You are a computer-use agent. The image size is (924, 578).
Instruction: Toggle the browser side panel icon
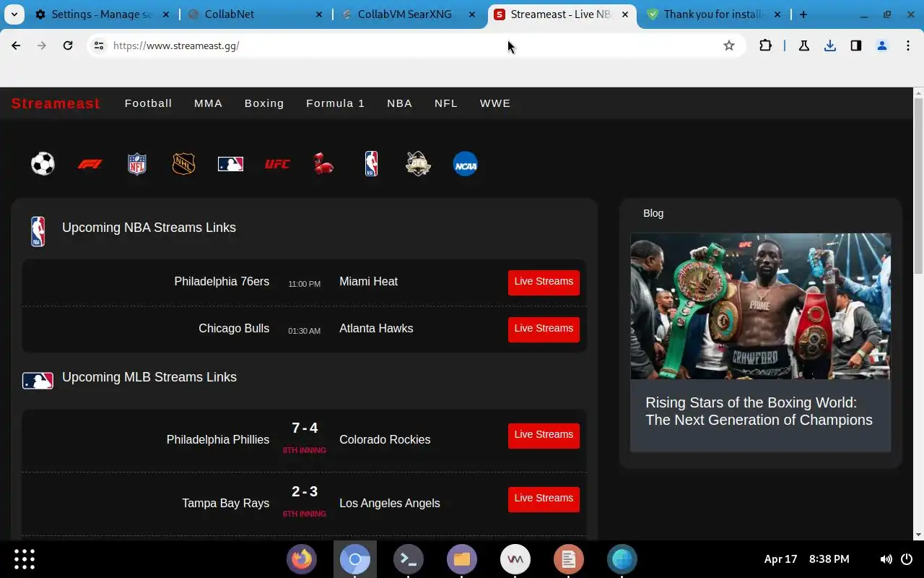(x=856, y=46)
